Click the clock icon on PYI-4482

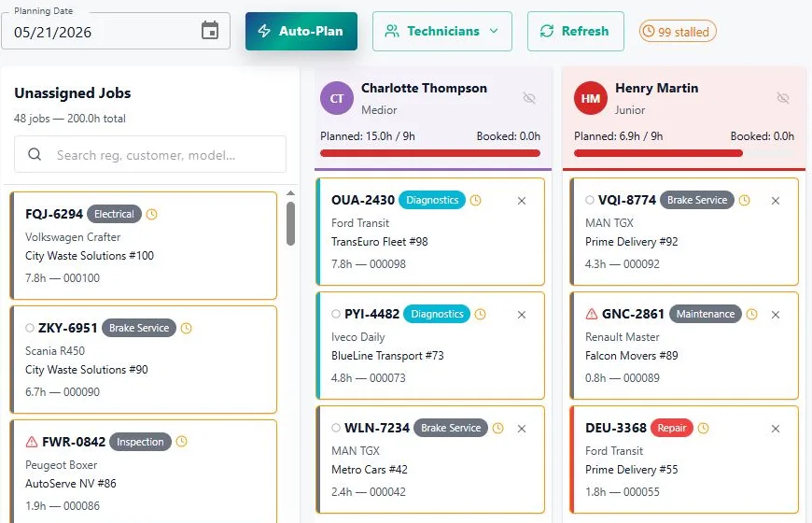point(481,314)
